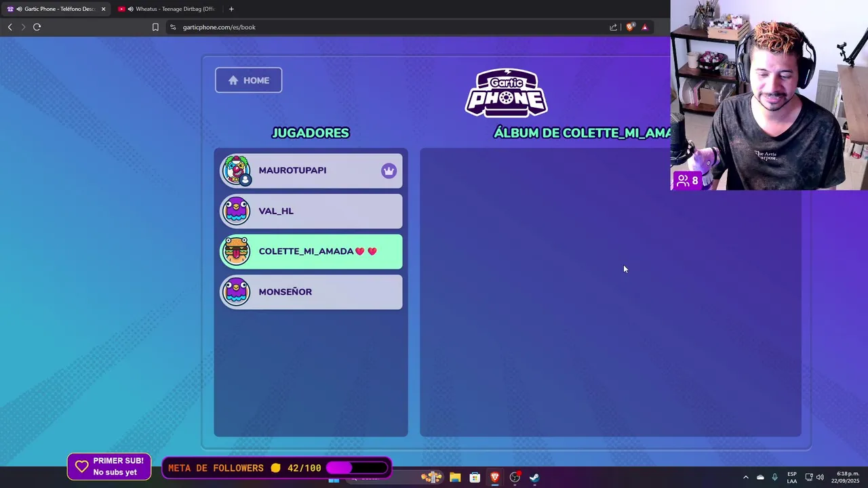This screenshot has width=868, height=488.
Task: Click the microphone tray icon
Action: [774, 477]
